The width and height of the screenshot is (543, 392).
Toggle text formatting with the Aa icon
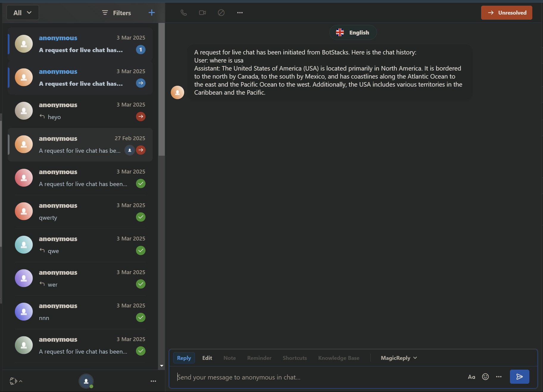[x=471, y=377]
